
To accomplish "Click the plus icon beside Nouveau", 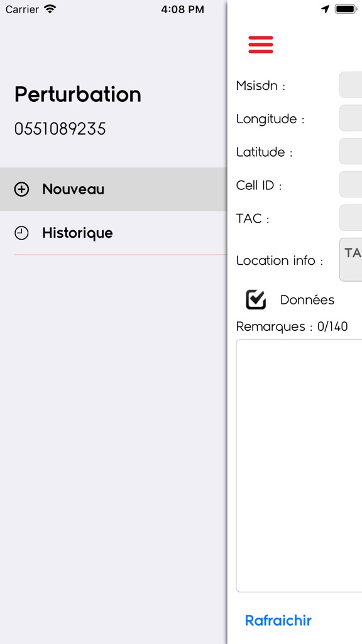I will 21,189.
